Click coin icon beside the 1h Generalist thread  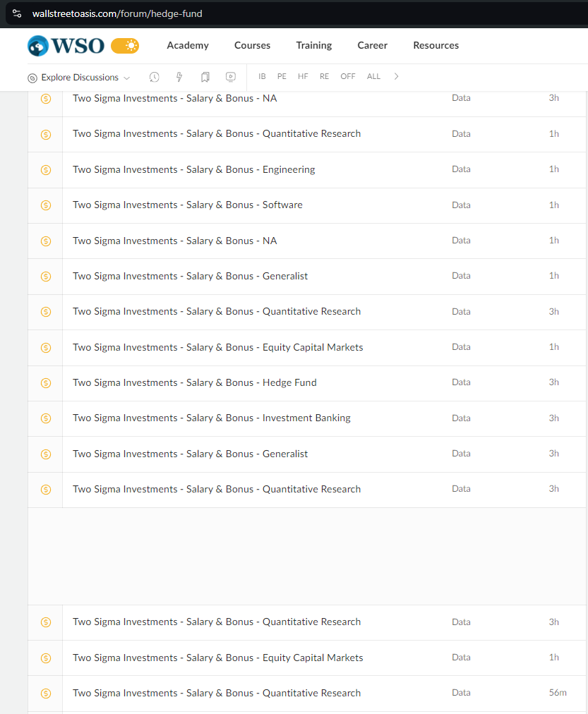pos(46,277)
